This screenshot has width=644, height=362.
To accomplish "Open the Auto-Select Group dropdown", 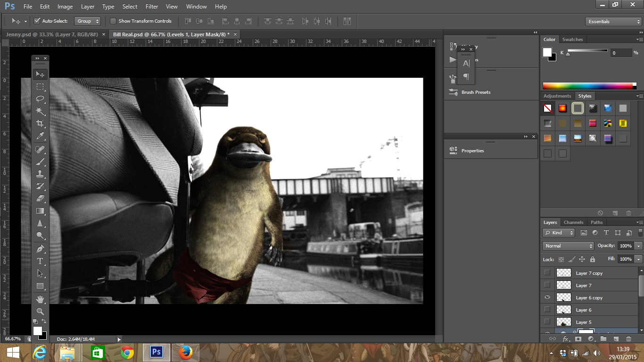I will coord(88,21).
